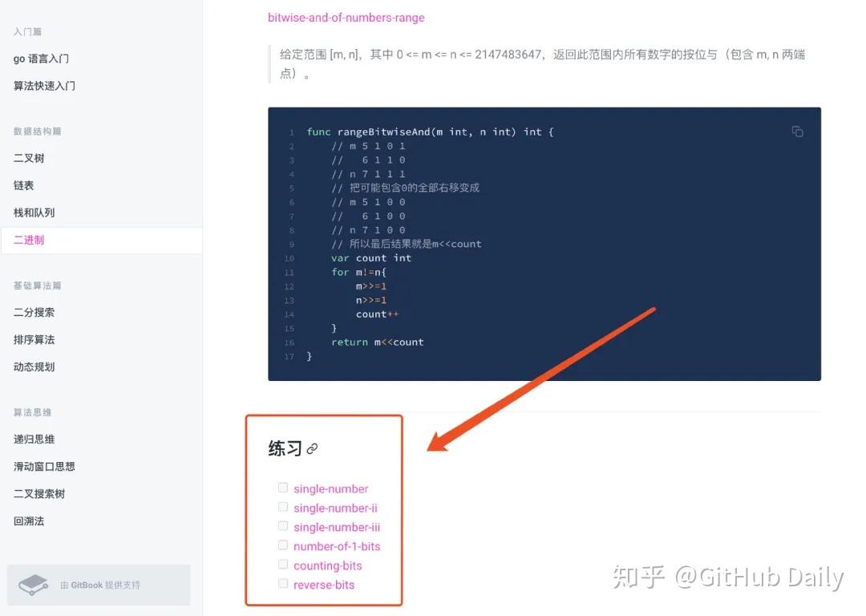This screenshot has height=616, width=866.
Task: Tick the reverse-bits checkbox
Action: pyautogui.click(x=283, y=583)
